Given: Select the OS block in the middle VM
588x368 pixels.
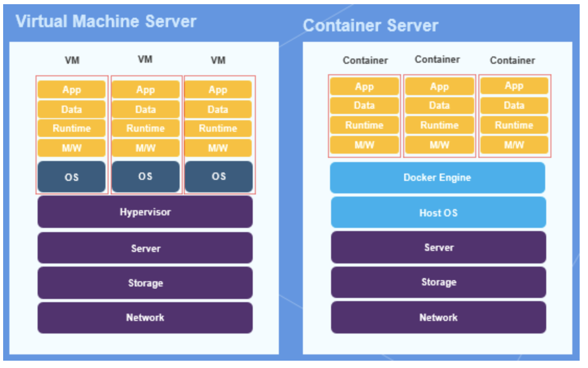Looking at the screenshot, I should [146, 177].
